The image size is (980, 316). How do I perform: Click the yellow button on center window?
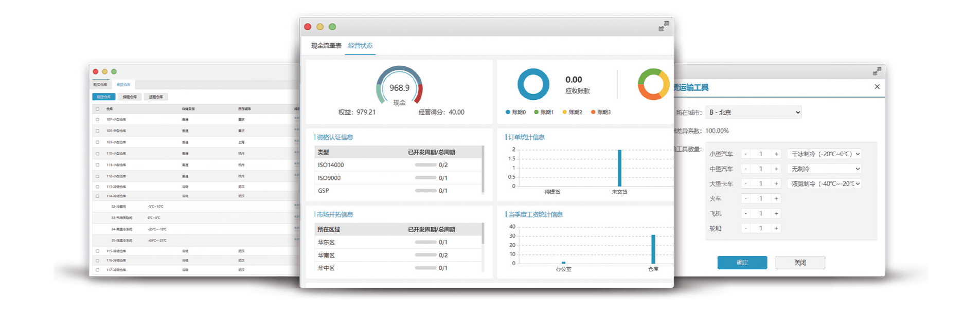pyautogui.click(x=320, y=27)
